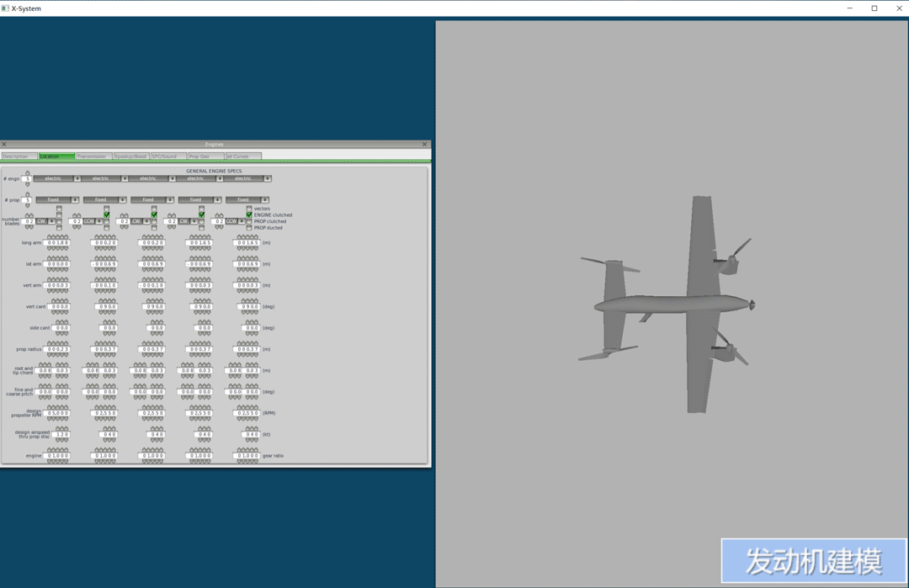
Task: Tick the PROP clutched checkbox
Action: click(249, 221)
